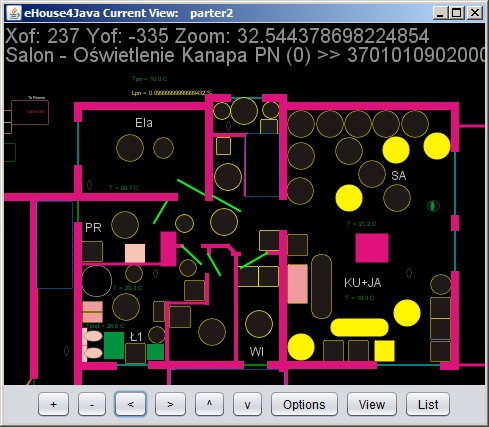Click the peach square in the PR room

coord(135,253)
